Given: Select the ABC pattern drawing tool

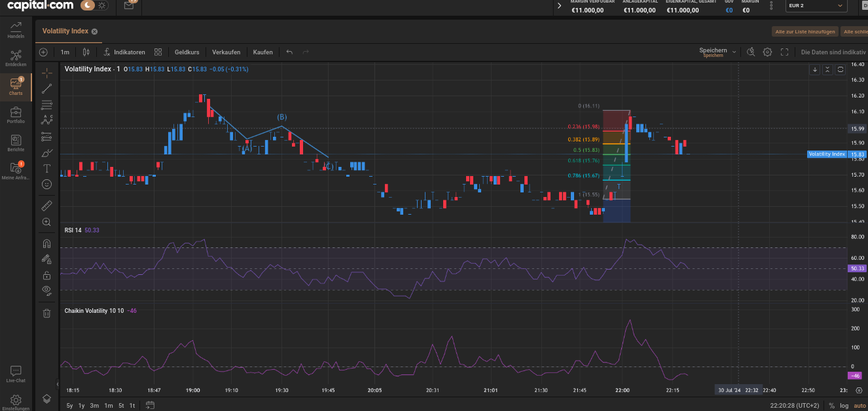Looking at the screenshot, I should tap(46, 120).
